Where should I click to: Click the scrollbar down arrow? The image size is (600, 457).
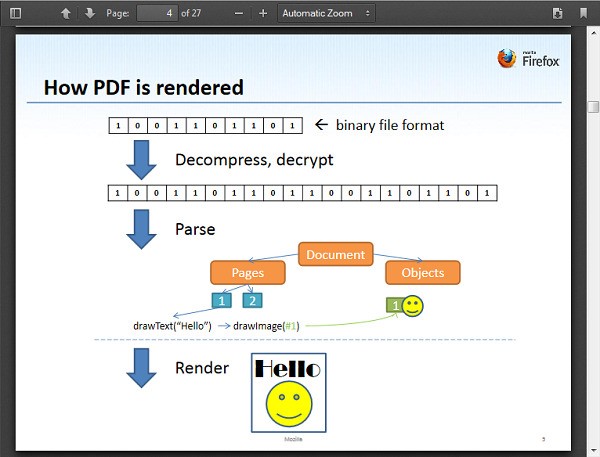pyautogui.click(x=593, y=450)
